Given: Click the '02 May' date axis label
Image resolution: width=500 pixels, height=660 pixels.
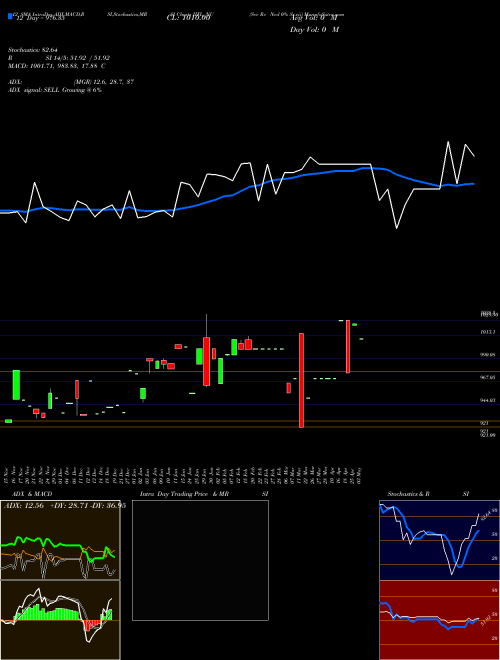Looking at the screenshot, I should click(x=361, y=476).
